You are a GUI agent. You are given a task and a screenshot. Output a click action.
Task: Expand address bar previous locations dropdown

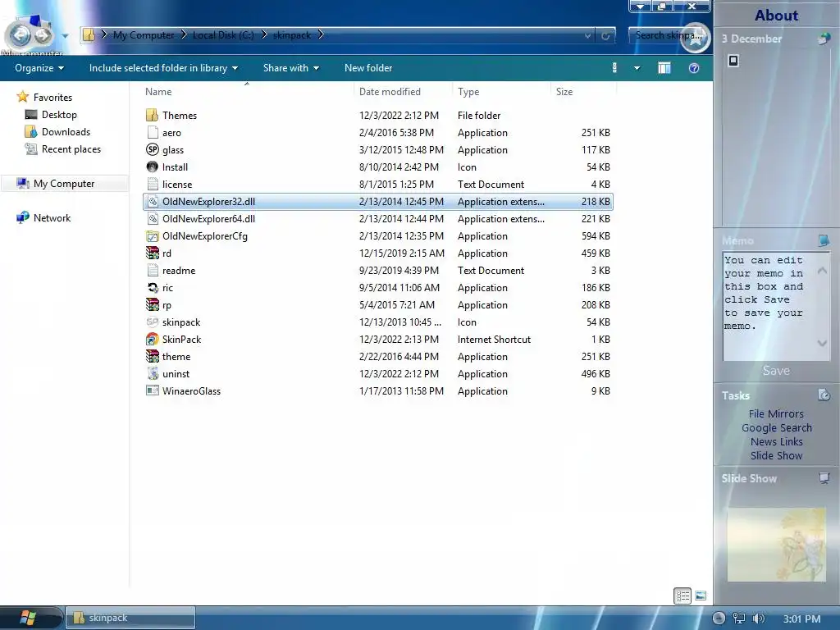point(587,36)
